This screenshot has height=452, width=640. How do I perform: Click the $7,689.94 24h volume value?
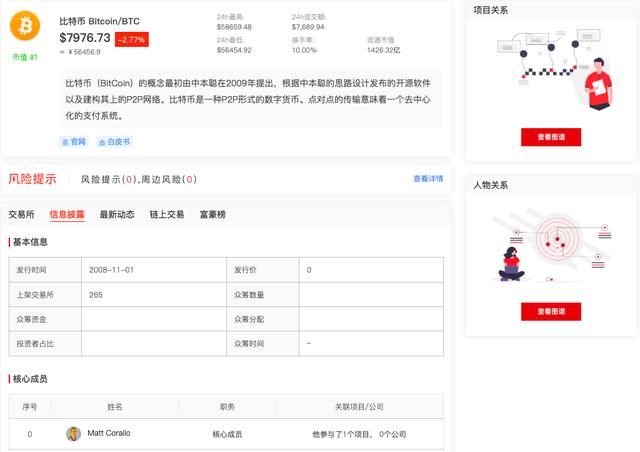(x=308, y=27)
